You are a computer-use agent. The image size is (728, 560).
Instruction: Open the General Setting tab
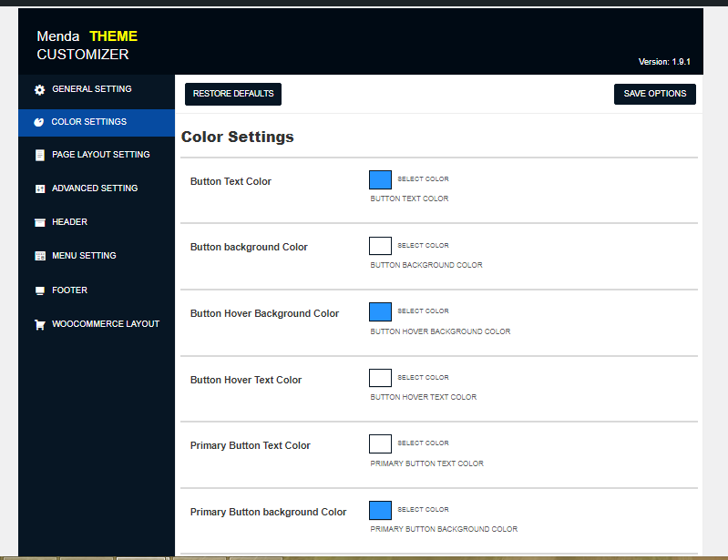tap(91, 89)
